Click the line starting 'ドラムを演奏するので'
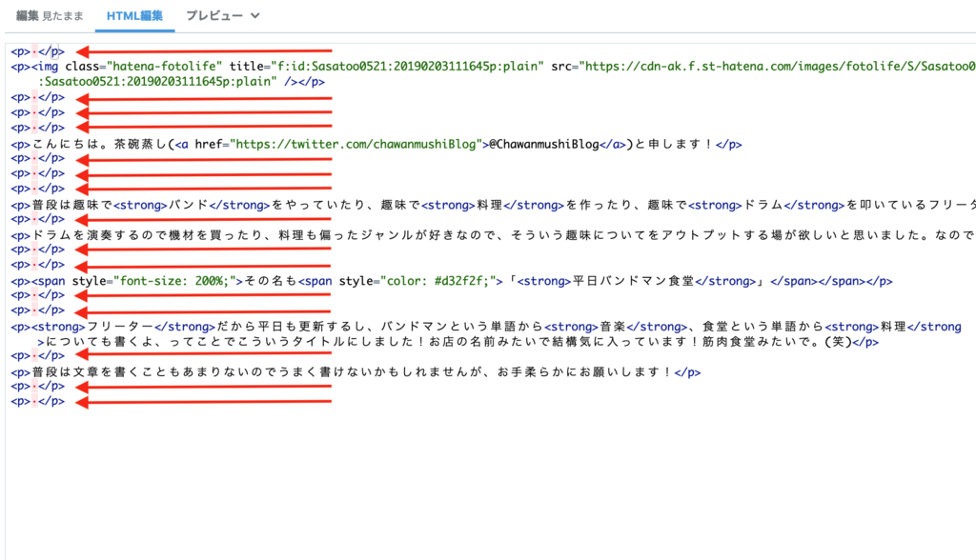976x560 pixels. pos(493,235)
